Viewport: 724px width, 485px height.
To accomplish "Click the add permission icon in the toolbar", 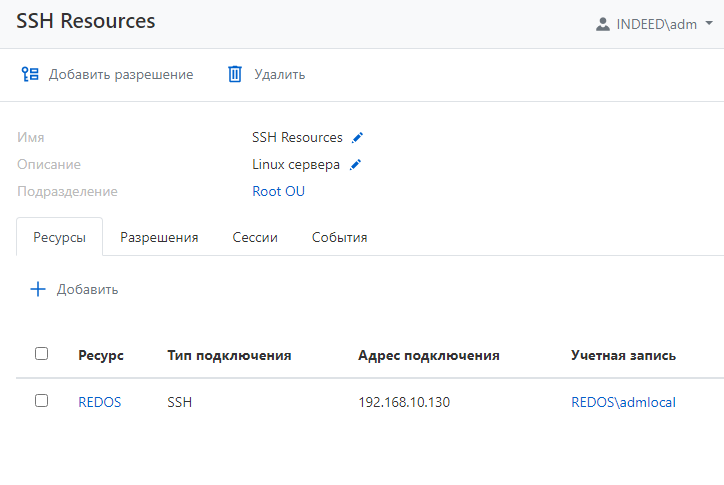I will 30,74.
